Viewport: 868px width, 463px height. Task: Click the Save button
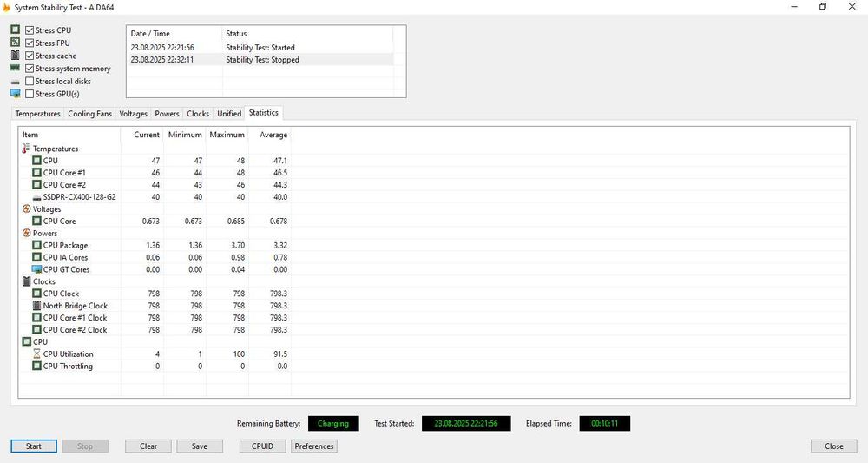coord(200,446)
